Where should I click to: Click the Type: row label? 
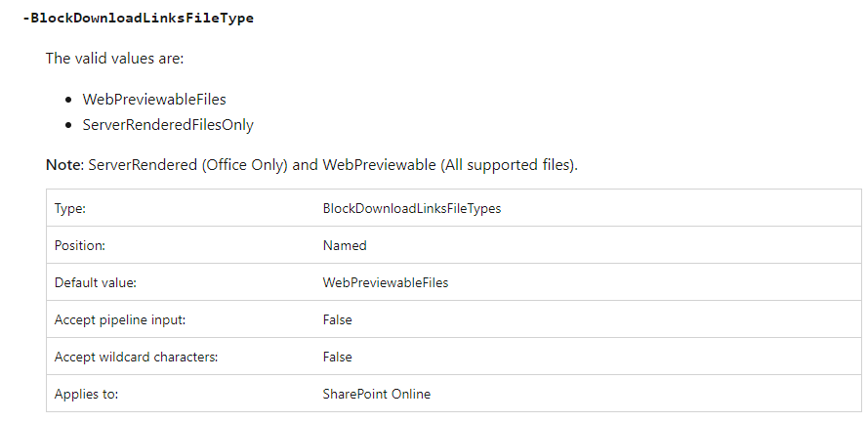69,208
